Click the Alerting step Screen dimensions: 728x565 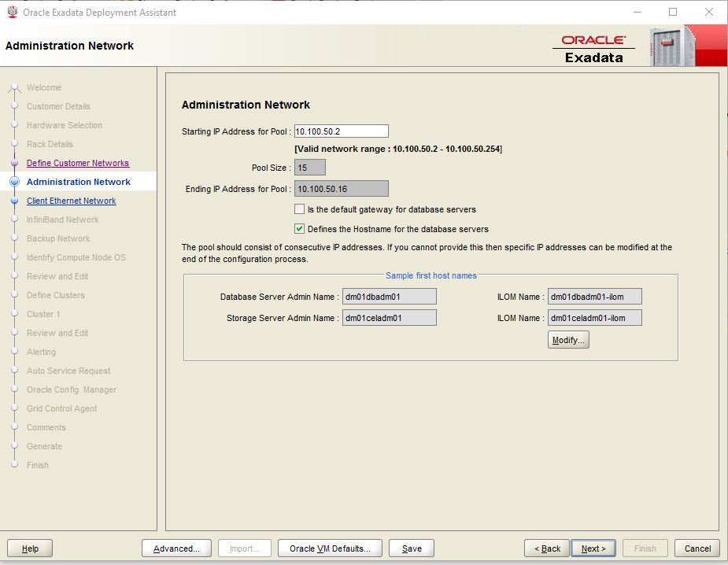click(x=42, y=352)
